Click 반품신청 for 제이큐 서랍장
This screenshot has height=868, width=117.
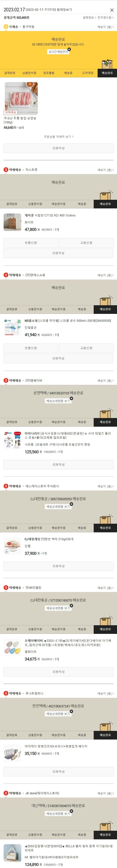coord(31,243)
